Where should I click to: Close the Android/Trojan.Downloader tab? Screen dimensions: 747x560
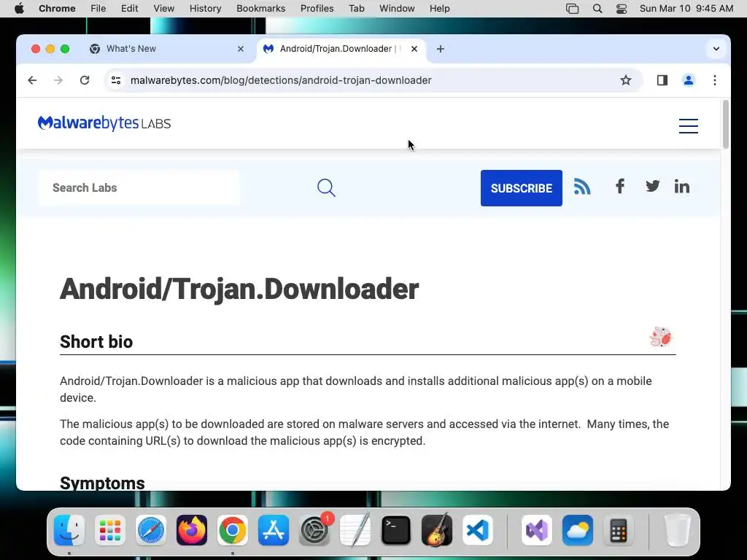(x=414, y=49)
